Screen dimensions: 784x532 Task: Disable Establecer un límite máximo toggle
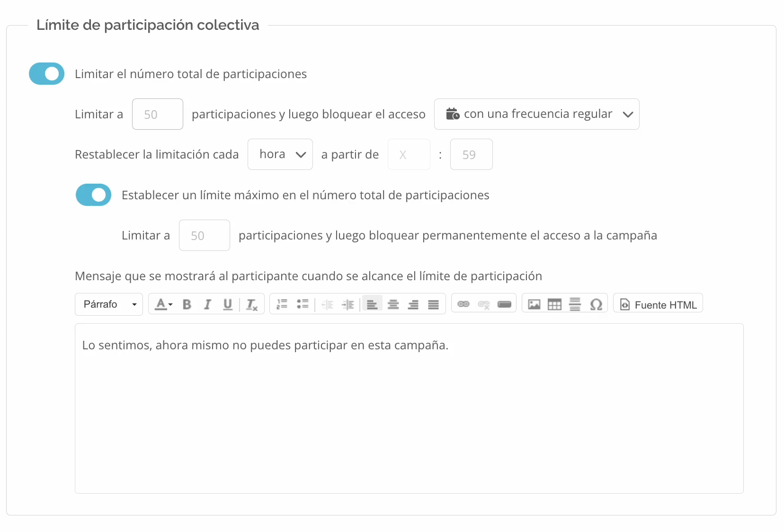[94, 195]
